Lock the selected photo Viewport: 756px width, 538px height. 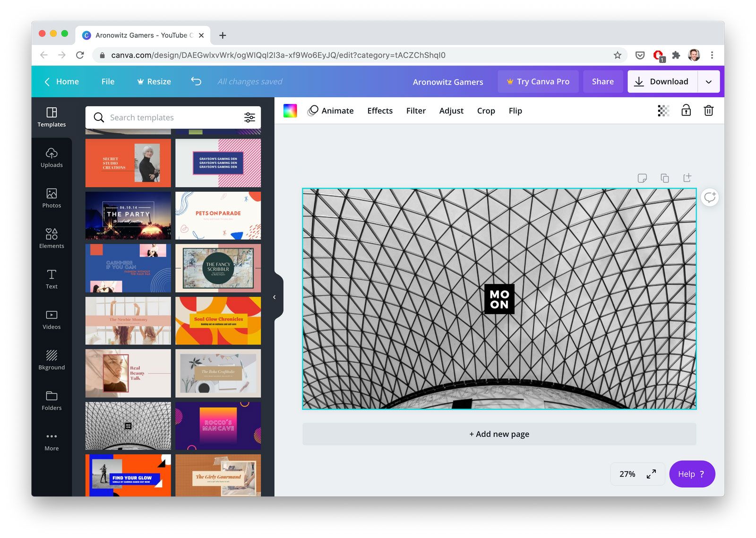click(x=686, y=111)
